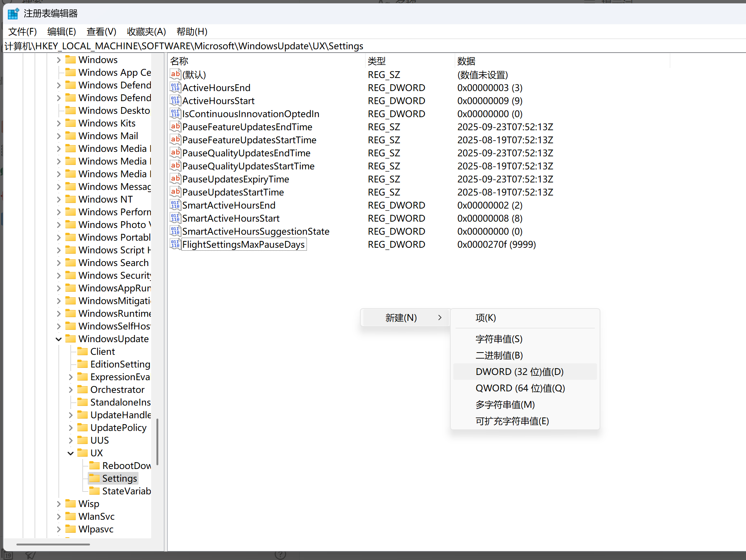The width and height of the screenshot is (746, 560).
Task: Click the registry path address bar
Action: click(x=374, y=46)
